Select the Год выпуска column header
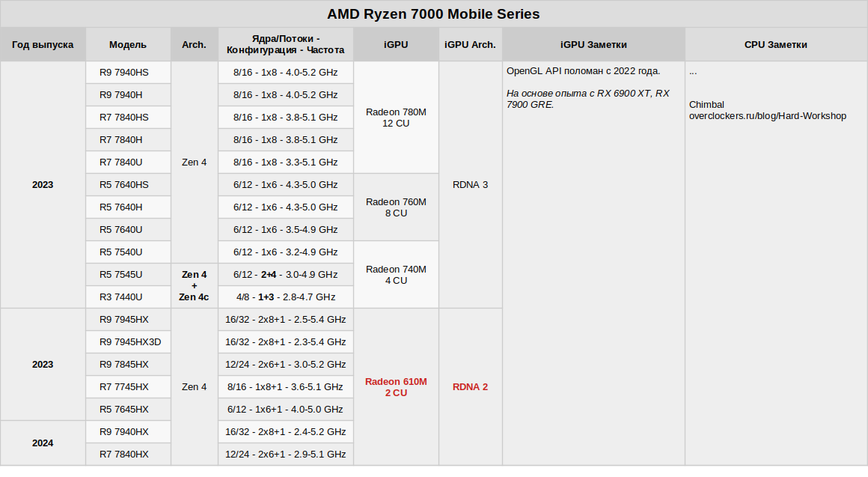This screenshot has width=868, height=477. (43, 45)
